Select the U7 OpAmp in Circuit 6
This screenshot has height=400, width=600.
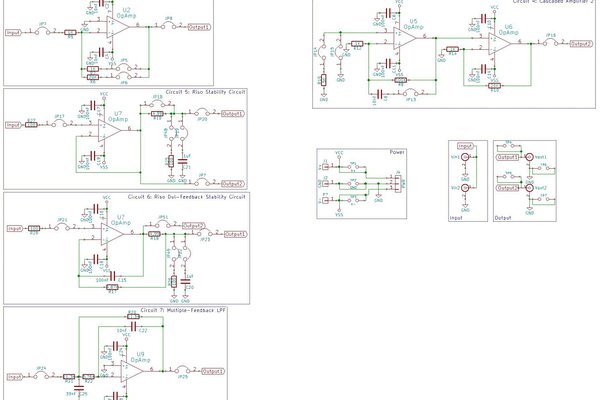(111, 231)
